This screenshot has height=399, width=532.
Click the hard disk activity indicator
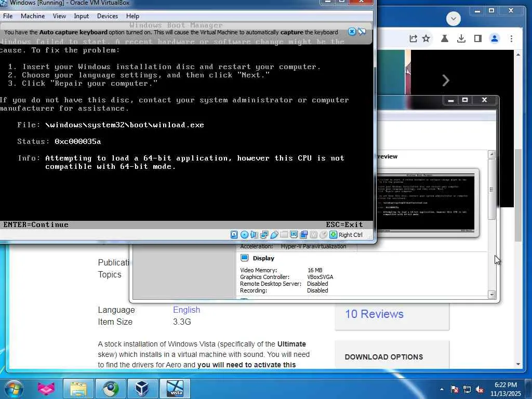(x=234, y=234)
